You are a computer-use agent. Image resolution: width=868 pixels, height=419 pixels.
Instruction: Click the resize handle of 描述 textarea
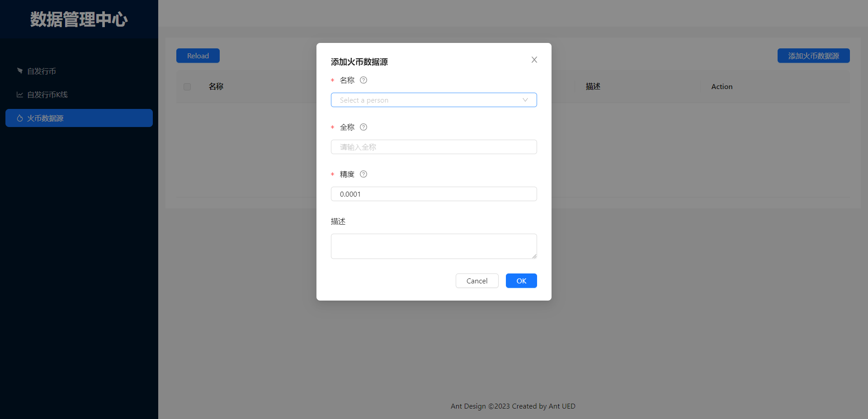pos(534,256)
